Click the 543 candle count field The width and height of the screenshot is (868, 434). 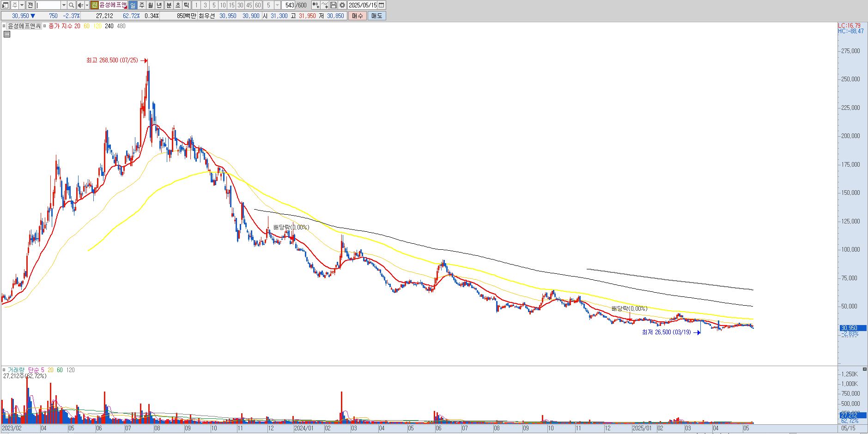click(x=289, y=5)
